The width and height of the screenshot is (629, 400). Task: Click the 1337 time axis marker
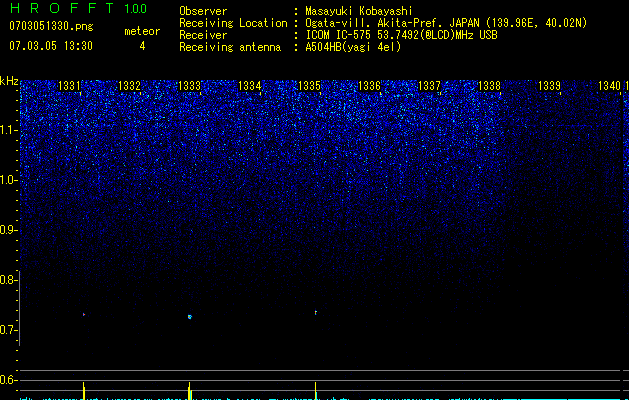[x=429, y=85]
